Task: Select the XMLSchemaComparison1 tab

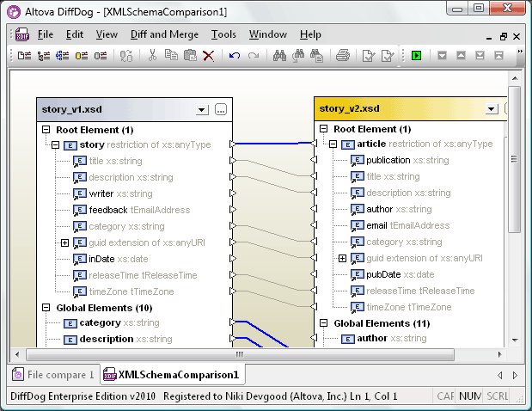Action: tap(173, 375)
